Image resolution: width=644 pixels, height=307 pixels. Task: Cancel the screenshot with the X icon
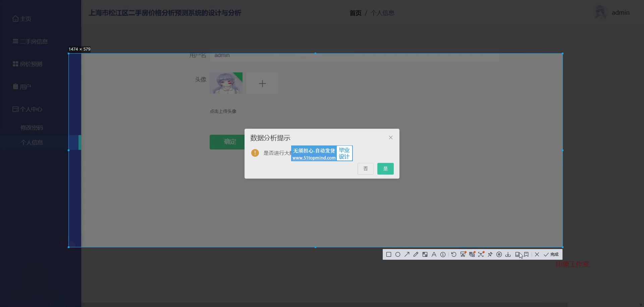(x=537, y=254)
